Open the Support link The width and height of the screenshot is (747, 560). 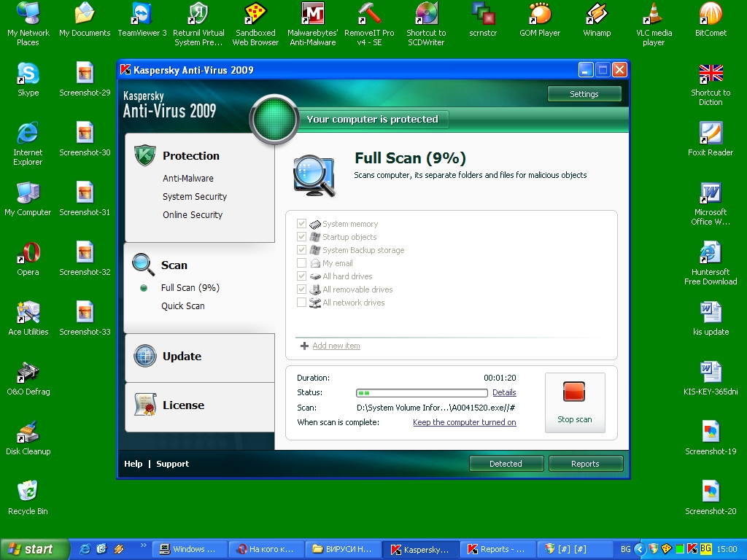[x=172, y=464]
